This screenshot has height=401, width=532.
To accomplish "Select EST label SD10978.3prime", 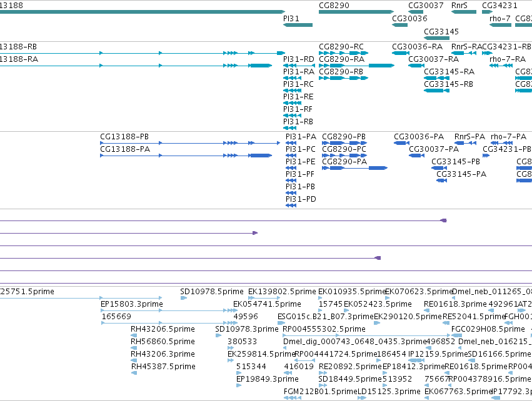I will point(247,329).
